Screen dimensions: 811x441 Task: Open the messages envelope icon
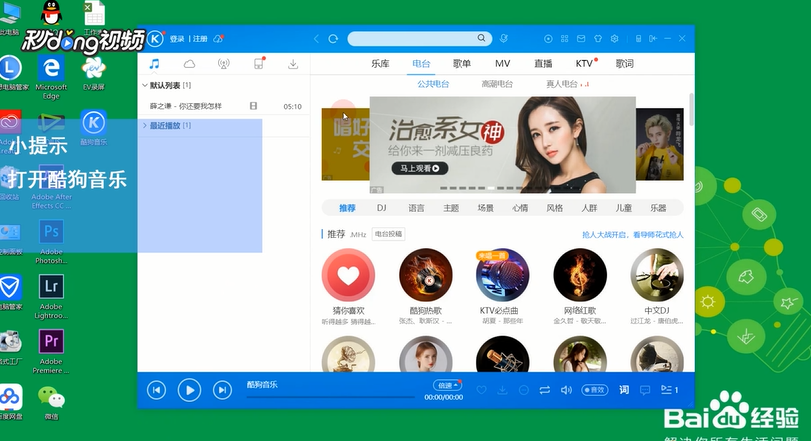click(581, 39)
